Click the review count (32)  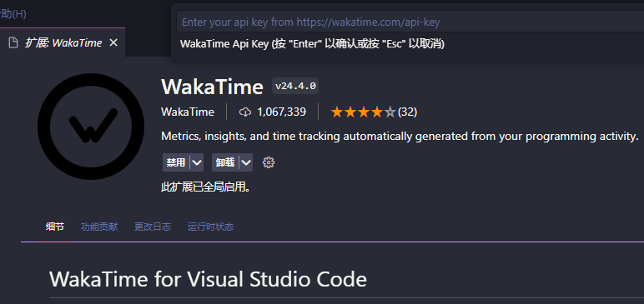pyautogui.click(x=407, y=112)
